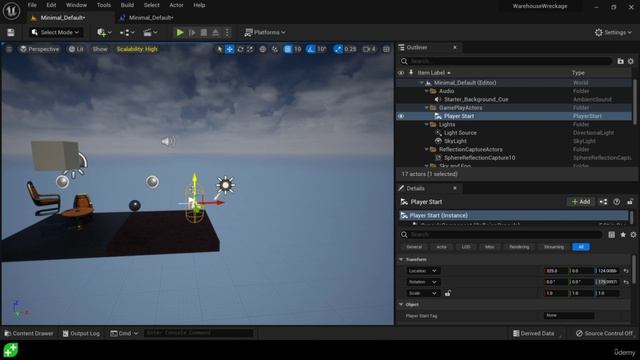Screen dimensions: 640x360
Task: Open scale snap value 0.25
Action: click(350, 49)
